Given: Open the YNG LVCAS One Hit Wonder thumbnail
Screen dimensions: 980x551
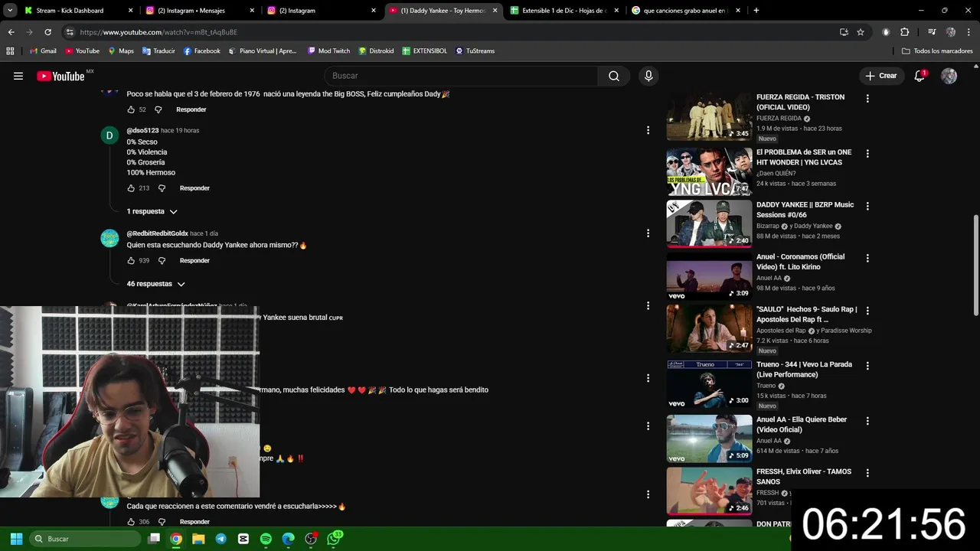Looking at the screenshot, I should 709,171.
